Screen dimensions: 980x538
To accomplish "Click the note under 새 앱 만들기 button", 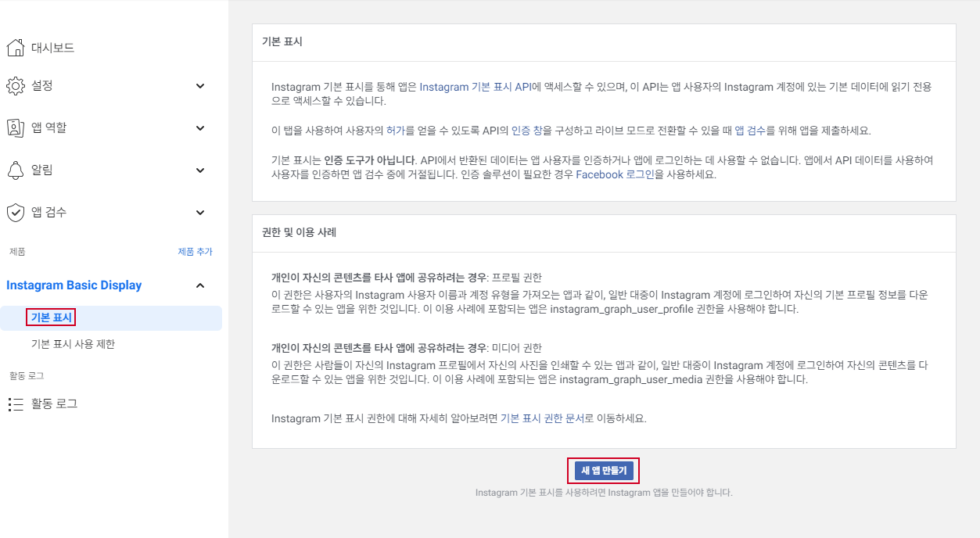I will [604, 493].
